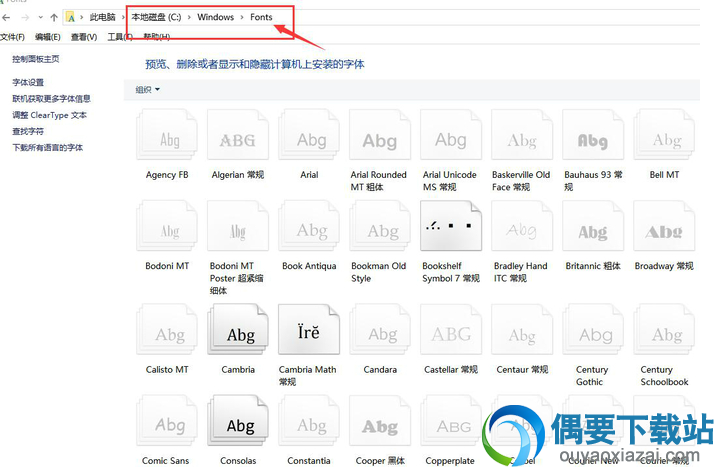725x467 pixels.
Task: Select Arial Rounded MT 粗体 font icon
Action: click(380, 135)
